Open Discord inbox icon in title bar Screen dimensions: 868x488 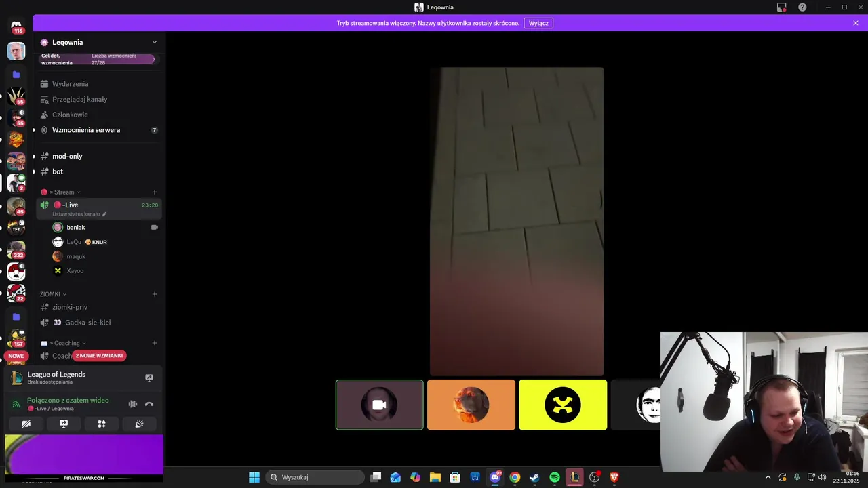(x=782, y=7)
